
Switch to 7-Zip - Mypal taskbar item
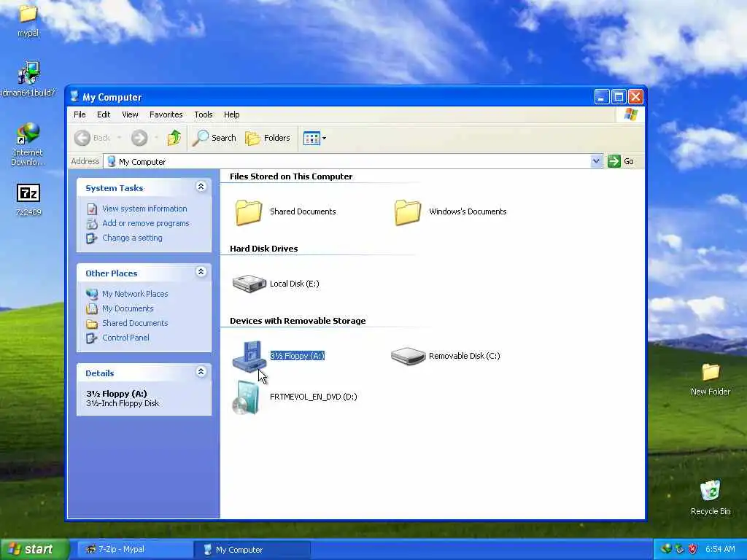(x=134, y=550)
